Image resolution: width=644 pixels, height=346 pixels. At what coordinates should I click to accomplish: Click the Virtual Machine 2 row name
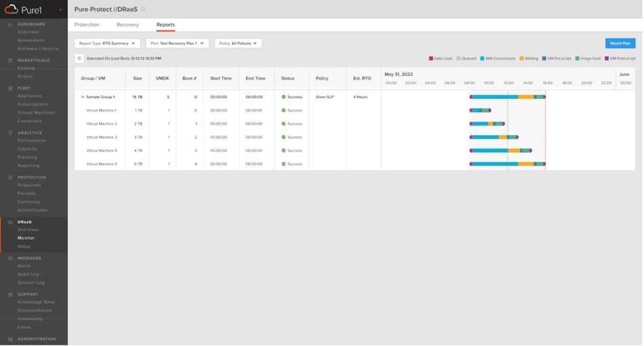tap(102, 123)
